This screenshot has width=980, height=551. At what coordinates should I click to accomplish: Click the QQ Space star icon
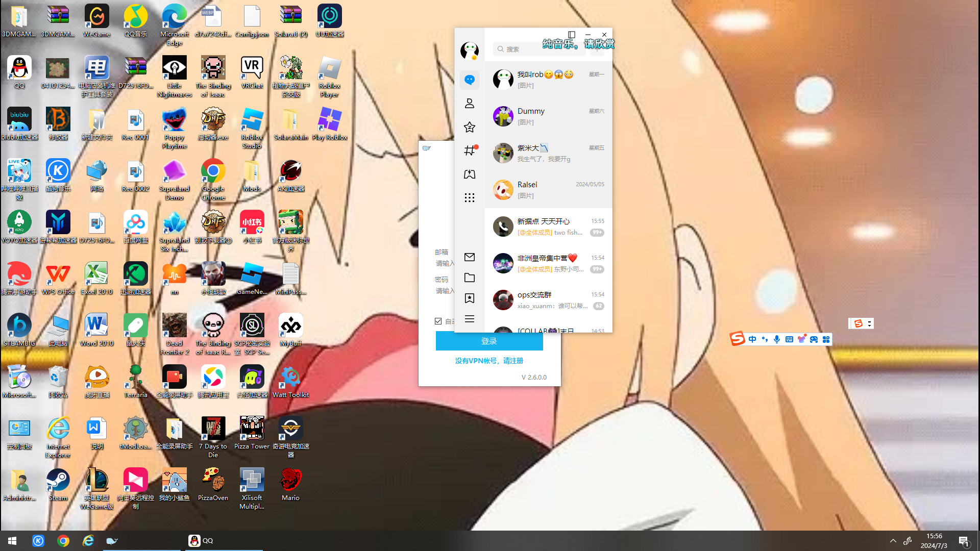[x=470, y=127]
